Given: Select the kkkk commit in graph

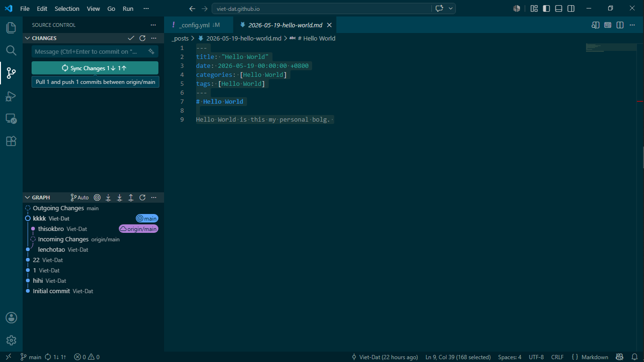Looking at the screenshot, I should click(x=93, y=218).
